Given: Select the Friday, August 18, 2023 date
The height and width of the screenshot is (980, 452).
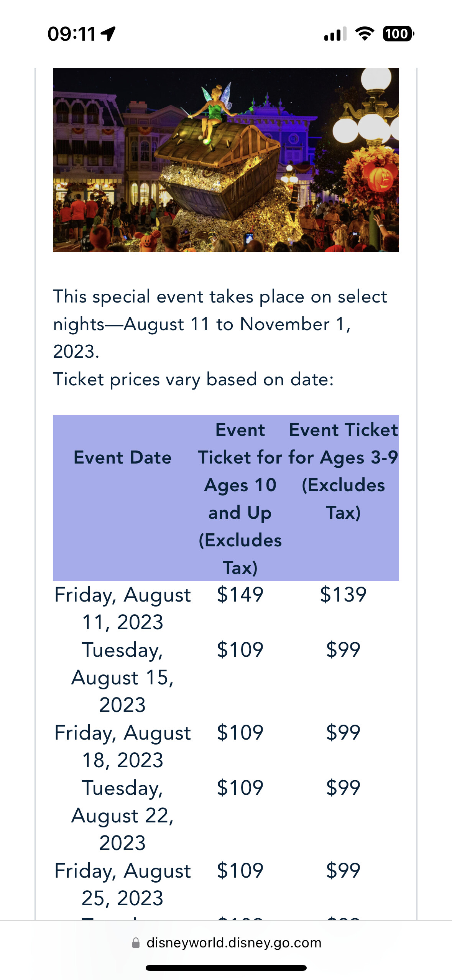Looking at the screenshot, I should click(123, 746).
